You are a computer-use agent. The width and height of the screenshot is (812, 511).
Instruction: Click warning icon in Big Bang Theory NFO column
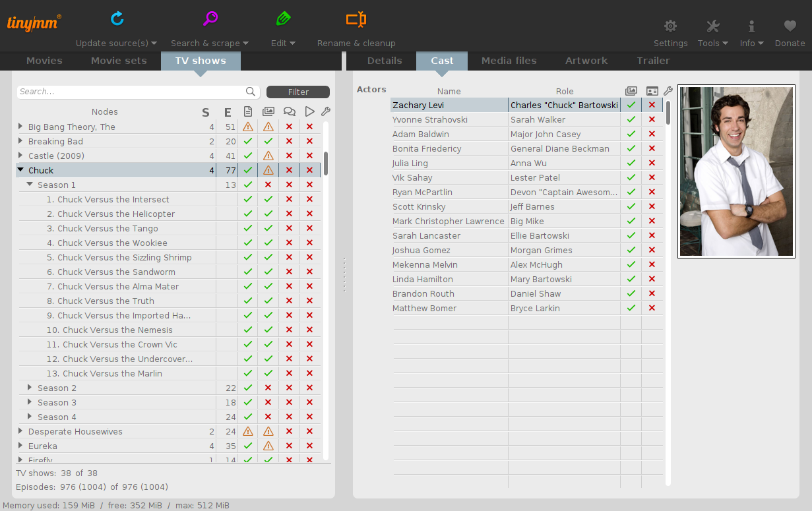(248, 127)
